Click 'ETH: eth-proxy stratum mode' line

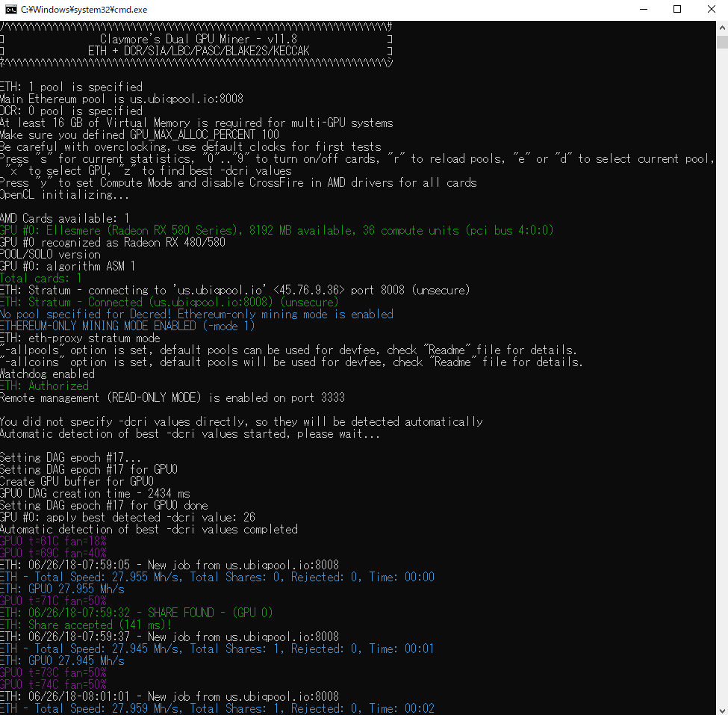click(x=81, y=338)
